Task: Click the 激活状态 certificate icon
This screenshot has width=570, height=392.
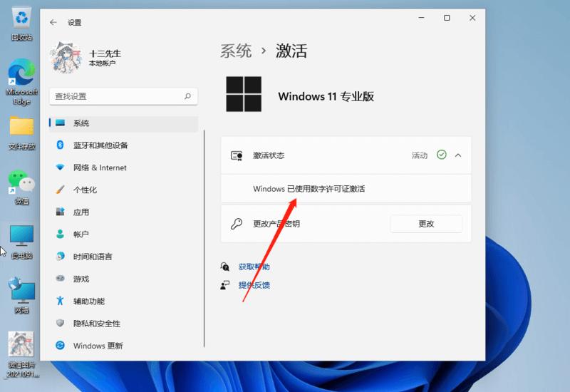Action: pos(237,155)
